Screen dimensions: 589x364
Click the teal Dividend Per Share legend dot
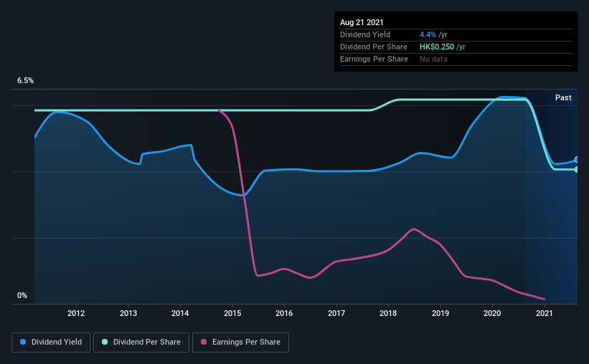tap(105, 342)
